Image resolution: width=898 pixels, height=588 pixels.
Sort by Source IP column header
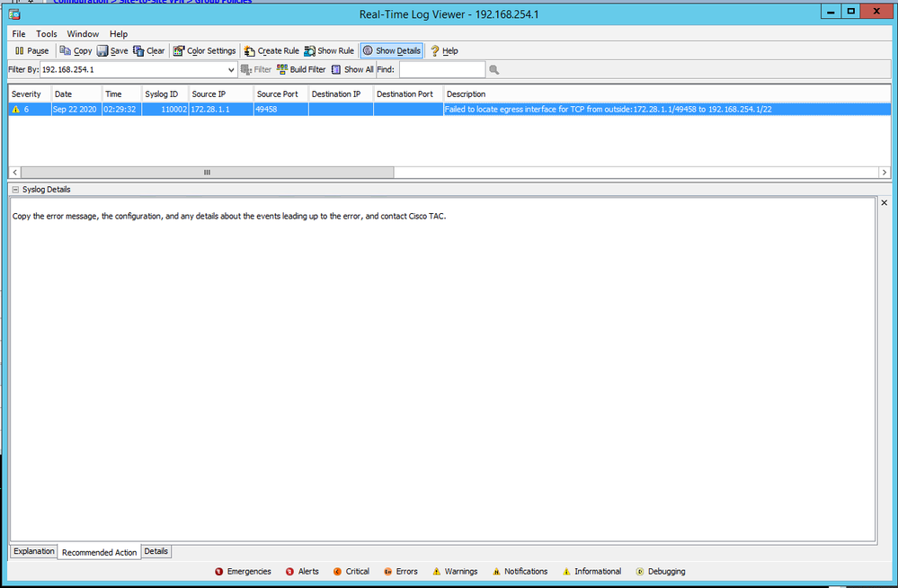tap(221, 94)
